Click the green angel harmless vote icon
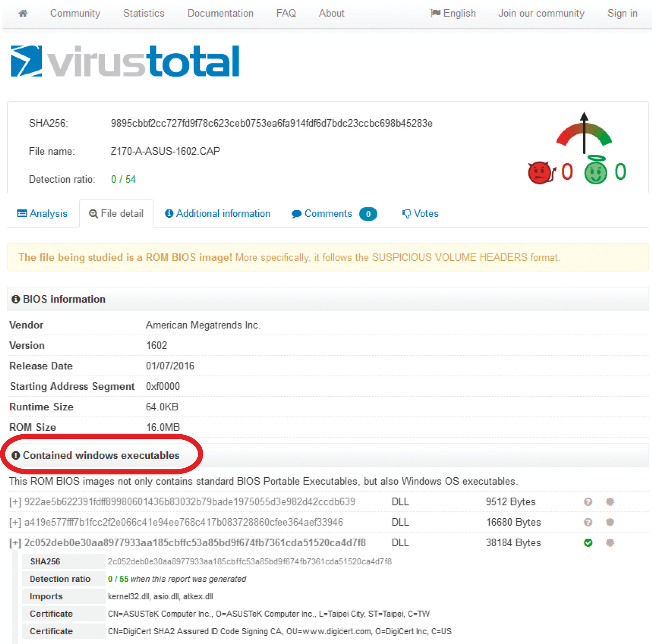The height and width of the screenshot is (644, 652). coord(596,171)
